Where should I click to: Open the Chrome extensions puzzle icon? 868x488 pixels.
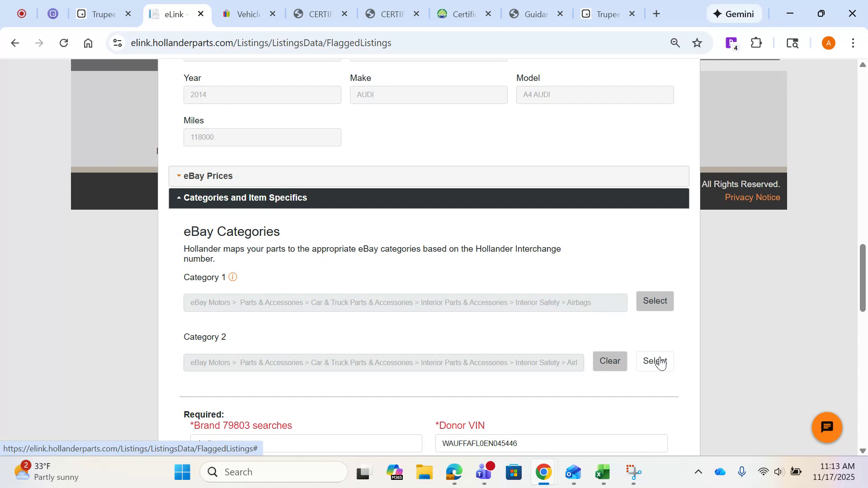(755, 42)
